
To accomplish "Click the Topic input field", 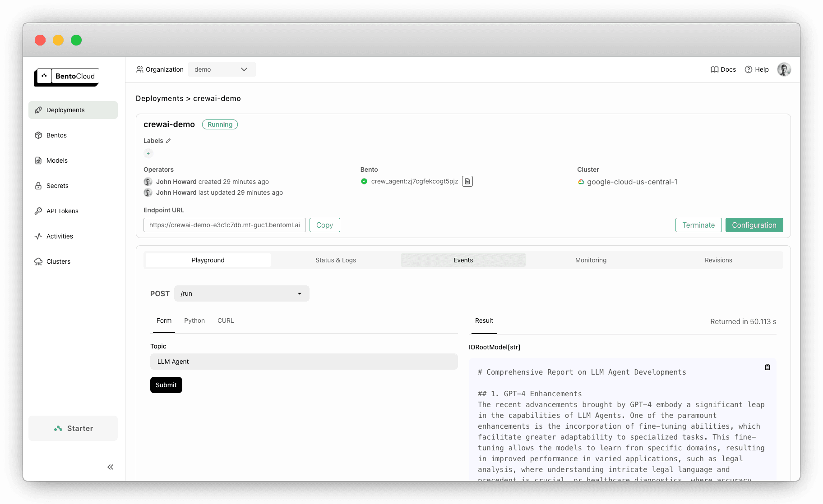I will [304, 362].
